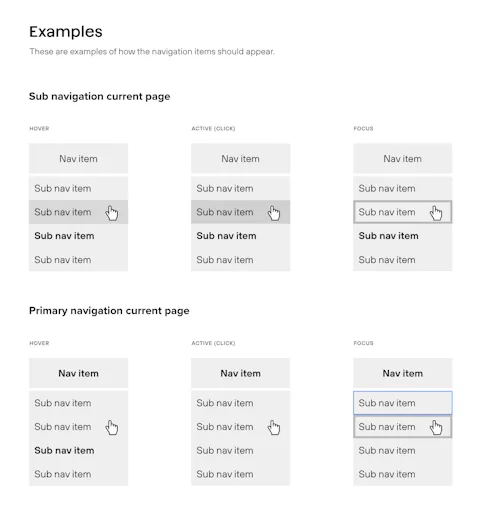Choose last Sub nav item in primary navigation Hover example

tap(78, 474)
